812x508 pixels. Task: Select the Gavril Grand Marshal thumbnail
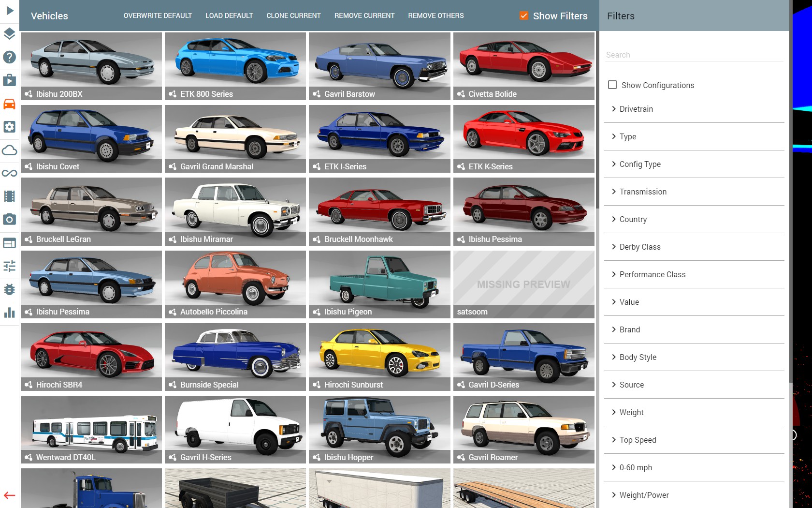coord(235,139)
